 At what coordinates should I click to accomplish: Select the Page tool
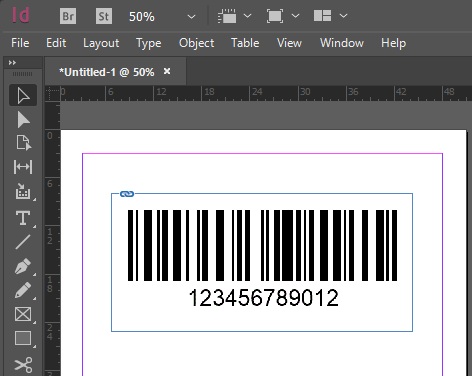click(23, 143)
